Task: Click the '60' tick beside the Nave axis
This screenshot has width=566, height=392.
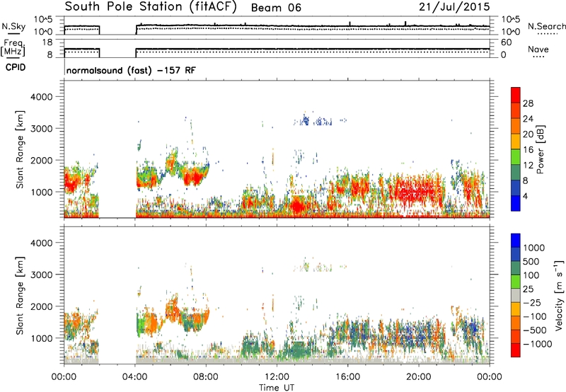Action: pyautogui.click(x=506, y=42)
